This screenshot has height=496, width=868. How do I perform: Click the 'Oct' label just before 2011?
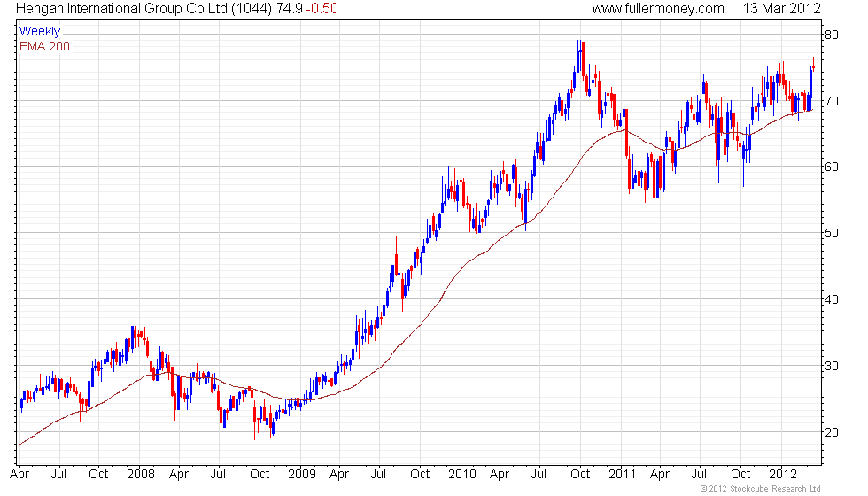[x=580, y=474]
